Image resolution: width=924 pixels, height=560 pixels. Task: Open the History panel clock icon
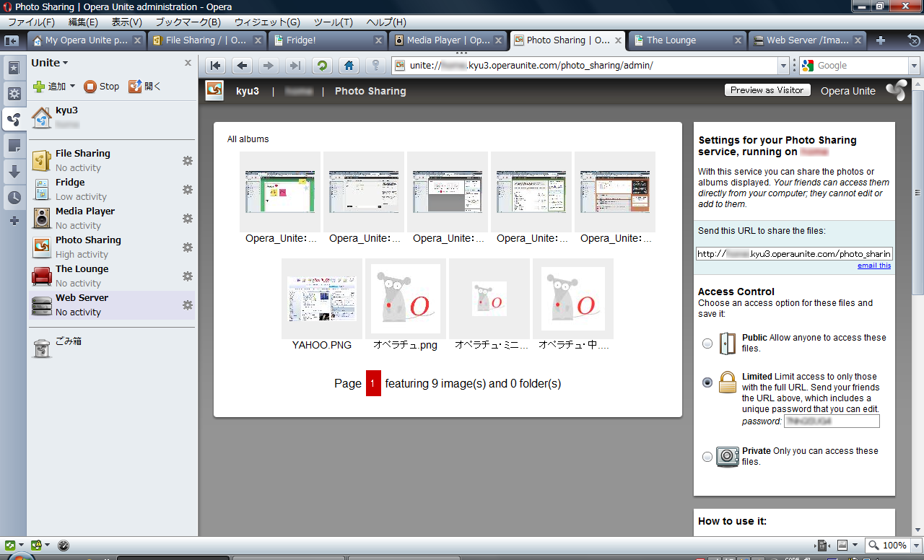click(x=14, y=198)
